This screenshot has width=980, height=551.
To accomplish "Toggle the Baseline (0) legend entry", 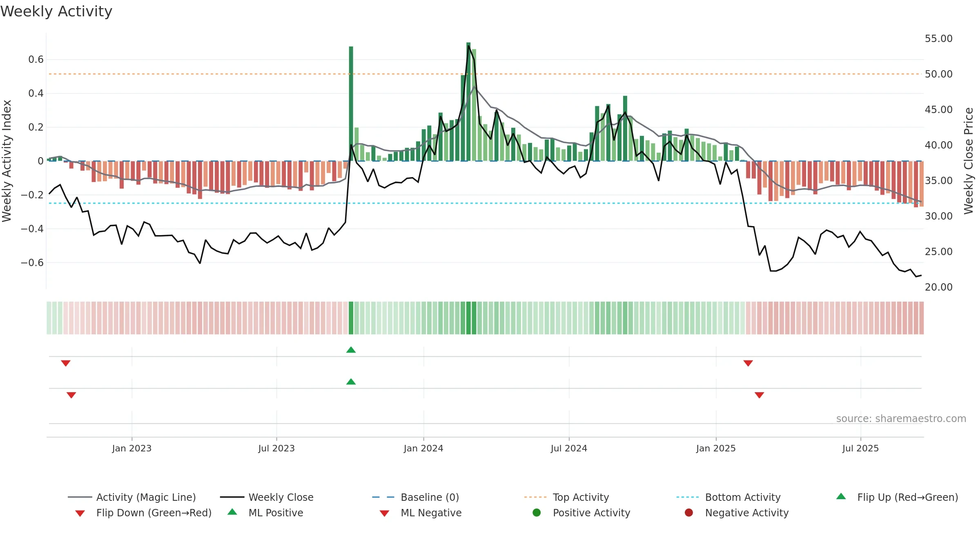I will tap(416, 497).
